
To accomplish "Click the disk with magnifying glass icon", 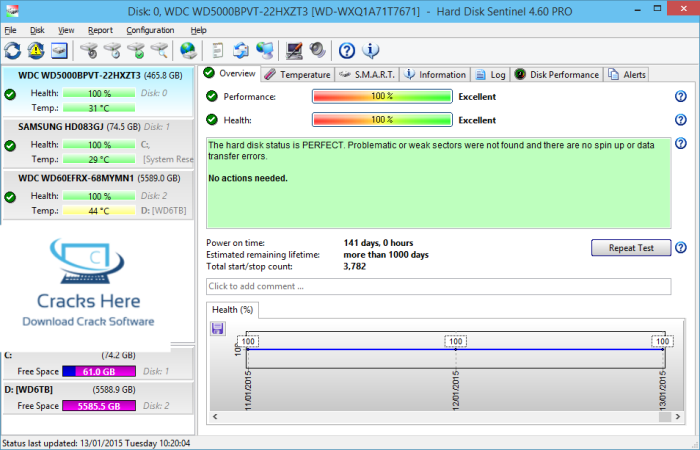I will [159, 50].
